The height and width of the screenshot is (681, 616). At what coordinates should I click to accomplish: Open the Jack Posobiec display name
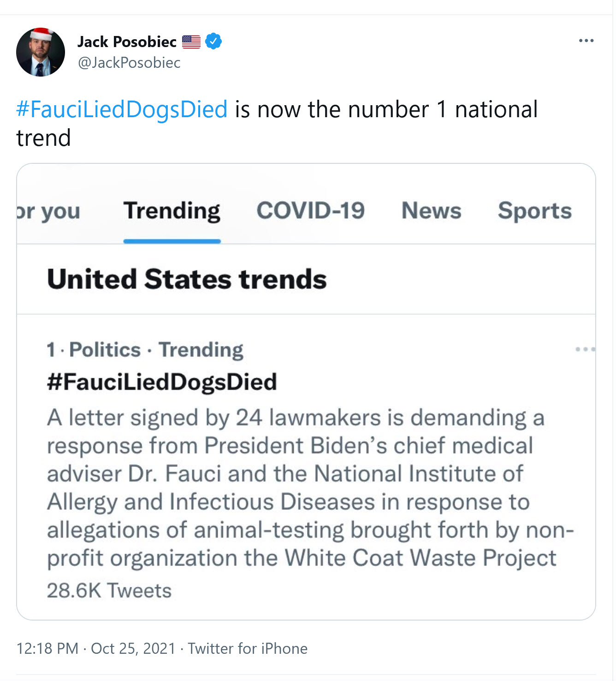(x=127, y=42)
